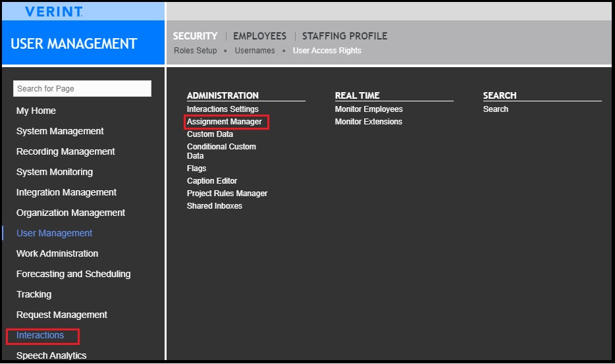
Task: Open Custom Data page
Action: point(210,134)
